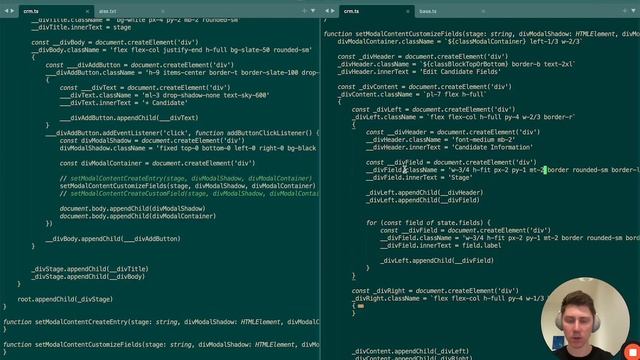The height and width of the screenshot is (360, 640).
Task: Click uncommented setModalContentCustomizeFields call in left pane
Action: coord(187,186)
